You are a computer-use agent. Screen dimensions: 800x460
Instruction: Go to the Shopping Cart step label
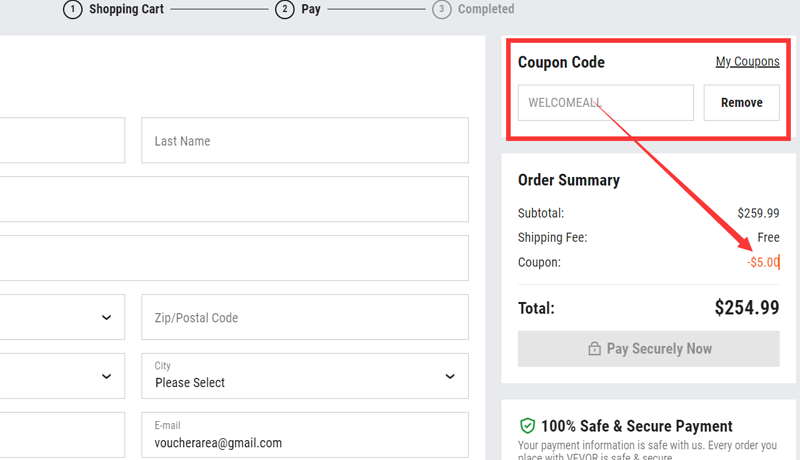(x=126, y=10)
